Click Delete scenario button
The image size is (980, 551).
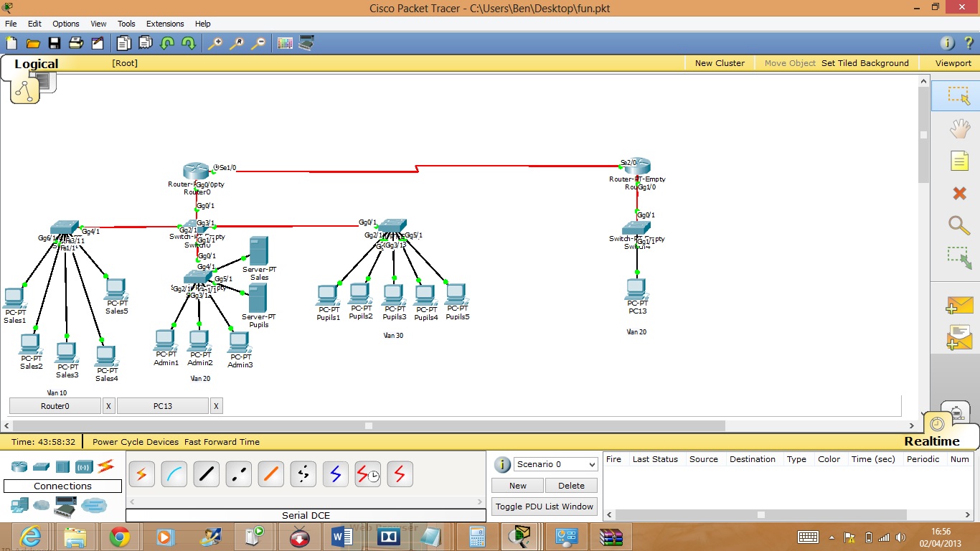[571, 486]
